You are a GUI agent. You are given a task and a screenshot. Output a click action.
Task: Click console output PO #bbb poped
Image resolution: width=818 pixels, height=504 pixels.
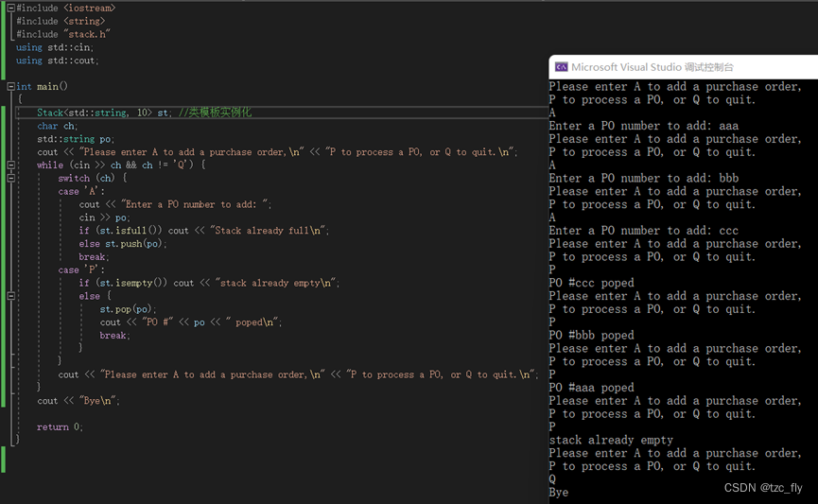[592, 335]
